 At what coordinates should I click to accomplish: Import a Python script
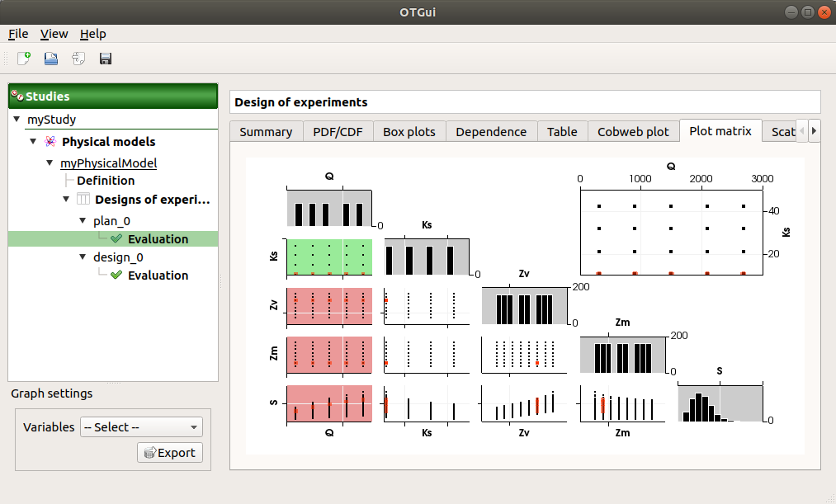[x=77, y=59]
